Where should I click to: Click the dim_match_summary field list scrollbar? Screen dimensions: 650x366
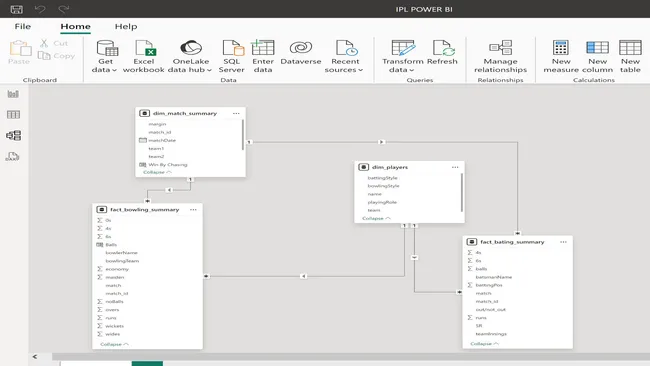[x=243, y=135]
